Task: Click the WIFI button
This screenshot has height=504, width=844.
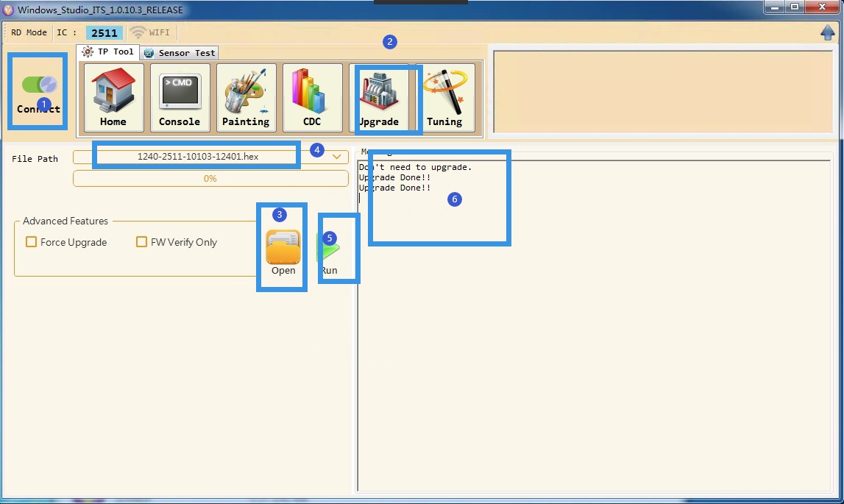Action: click(x=150, y=32)
